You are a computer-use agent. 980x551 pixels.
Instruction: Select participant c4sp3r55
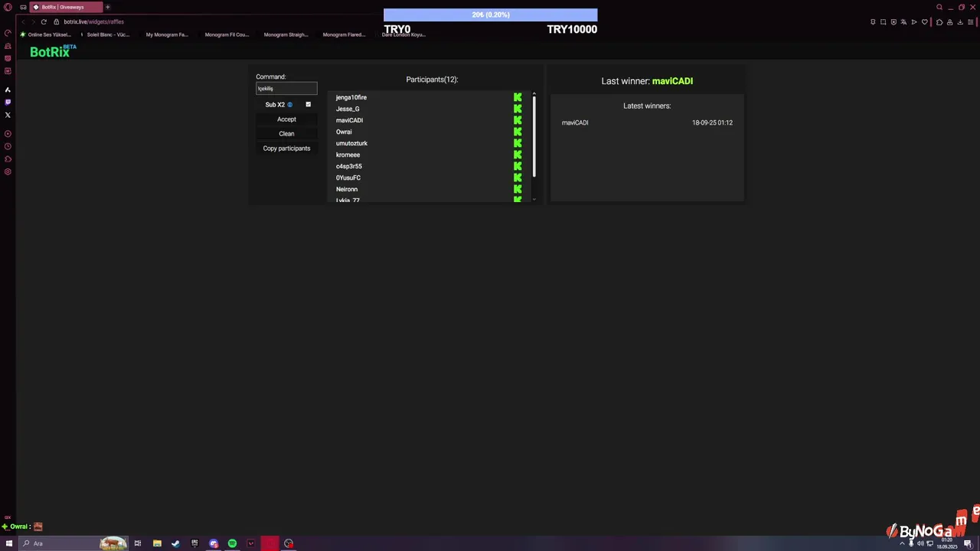point(349,166)
